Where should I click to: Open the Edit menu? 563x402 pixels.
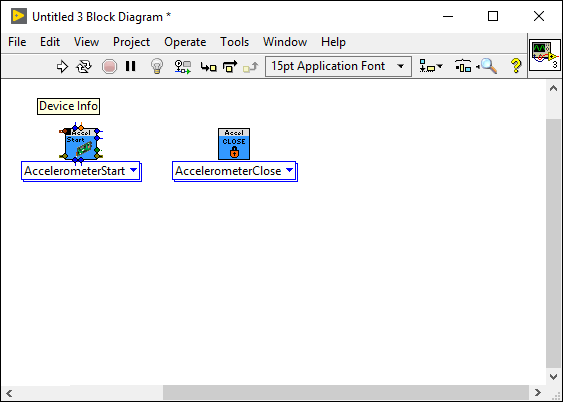50,42
